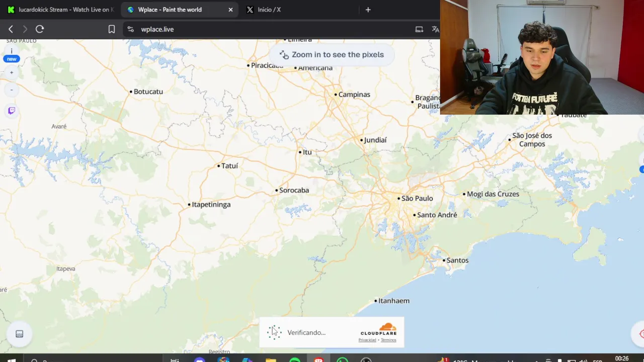Open the Privacidad link in Cloudflare widget
The height and width of the screenshot is (362, 644).
coord(367,340)
